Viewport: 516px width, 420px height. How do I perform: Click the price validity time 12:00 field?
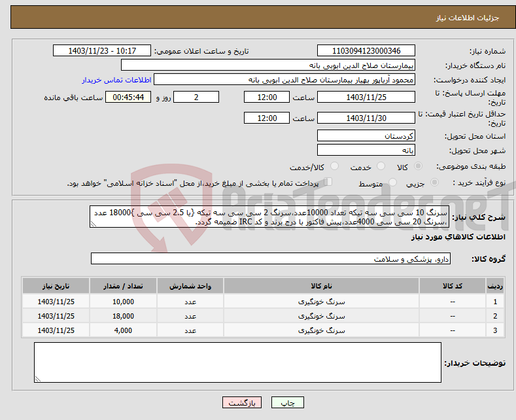click(x=267, y=118)
